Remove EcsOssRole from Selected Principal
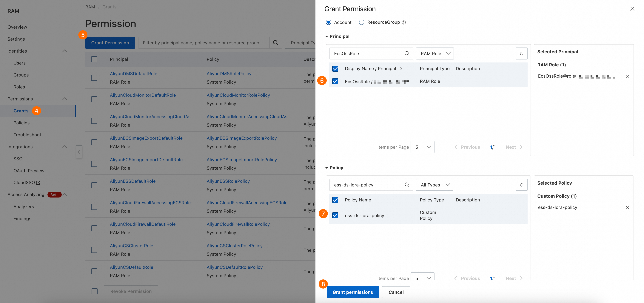The image size is (644, 303). (x=627, y=76)
